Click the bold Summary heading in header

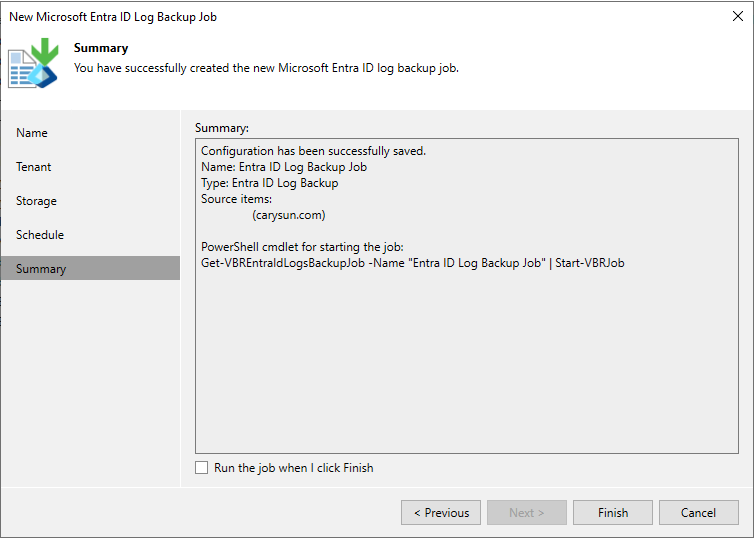coord(101,48)
